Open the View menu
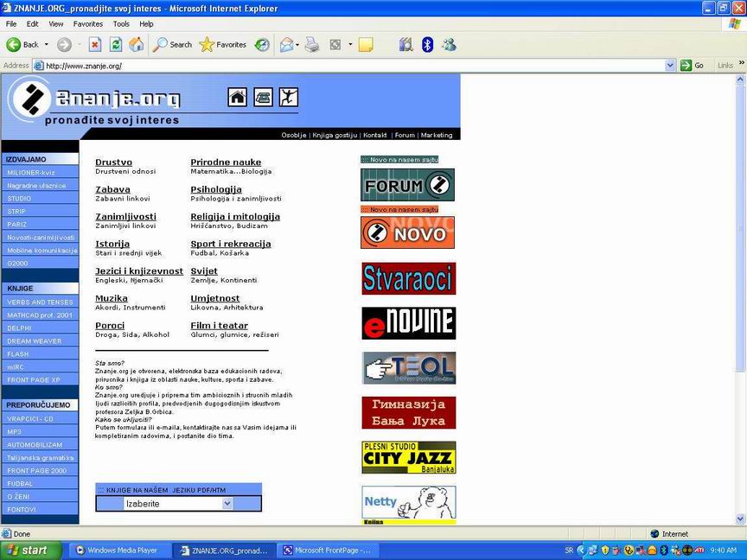Screen dimensions: 747x560 [x=55, y=24]
